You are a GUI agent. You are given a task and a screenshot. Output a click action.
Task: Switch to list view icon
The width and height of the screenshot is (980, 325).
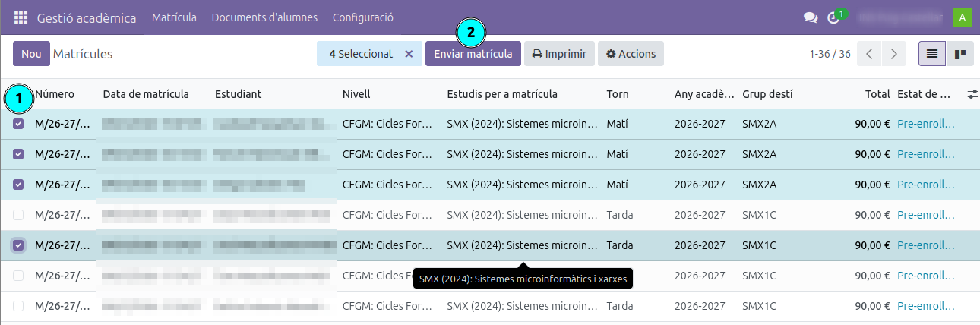[931, 54]
